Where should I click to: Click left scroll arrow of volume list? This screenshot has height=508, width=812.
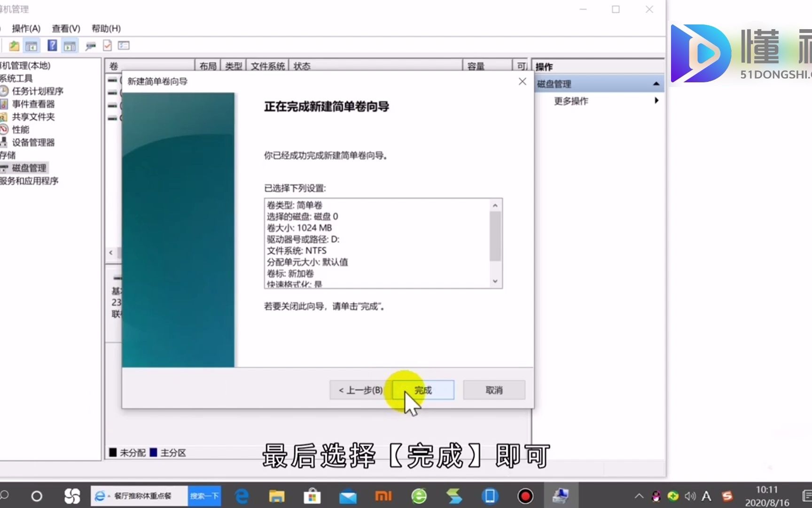click(111, 253)
